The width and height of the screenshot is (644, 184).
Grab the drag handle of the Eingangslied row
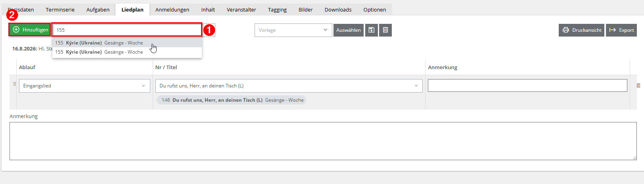[15, 84]
